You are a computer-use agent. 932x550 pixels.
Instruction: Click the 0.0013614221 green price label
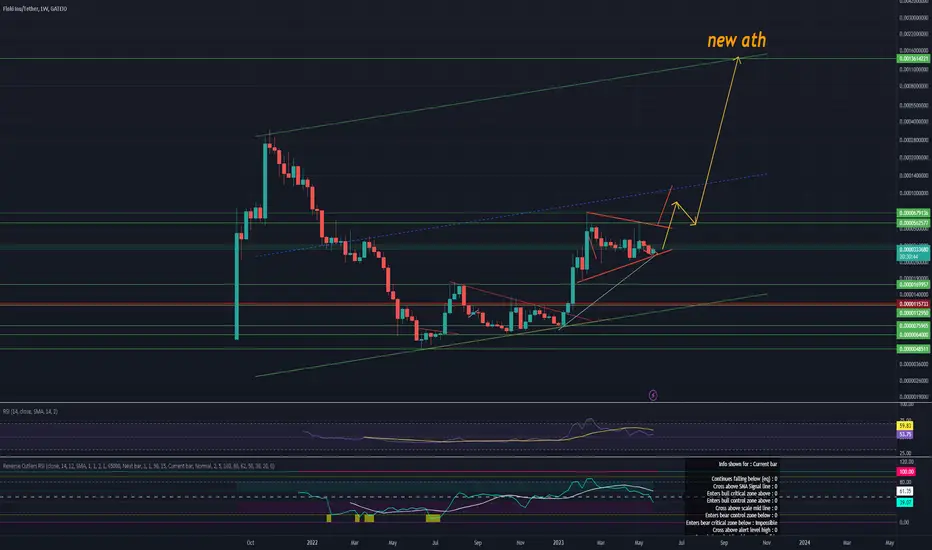pos(913,59)
